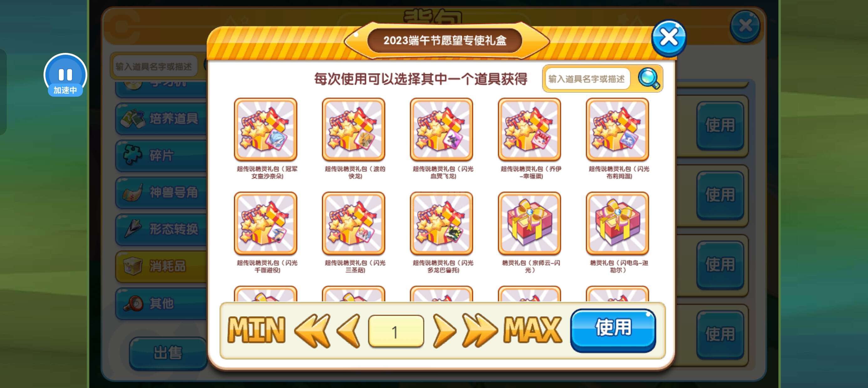
Task: Set quantity to MAX
Action: click(x=533, y=330)
